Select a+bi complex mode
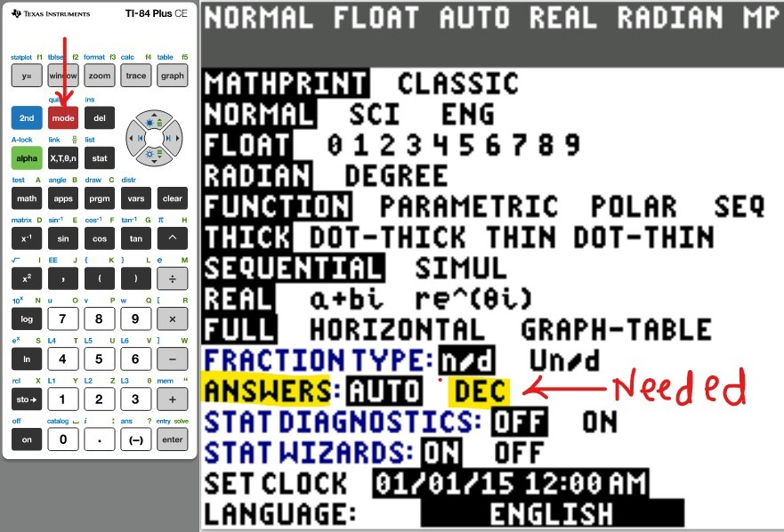Viewport: 784px width, 532px height. pyautogui.click(x=346, y=300)
